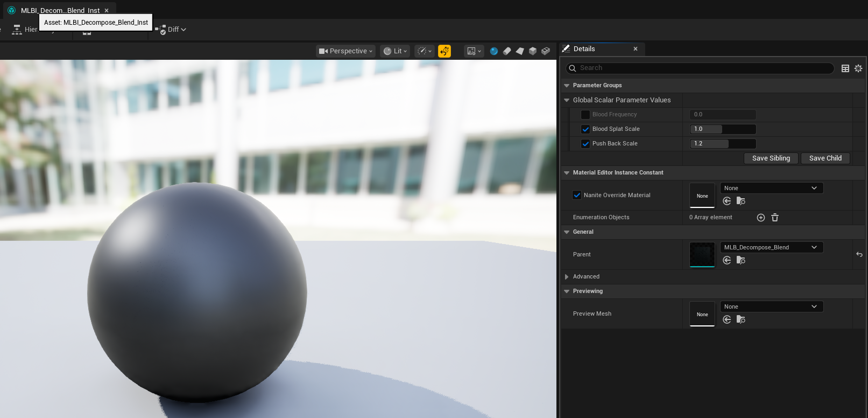Open the Parent MLB_Decompose_Blend dropdown
Viewport: 868px width, 418px height.
coord(772,247)
